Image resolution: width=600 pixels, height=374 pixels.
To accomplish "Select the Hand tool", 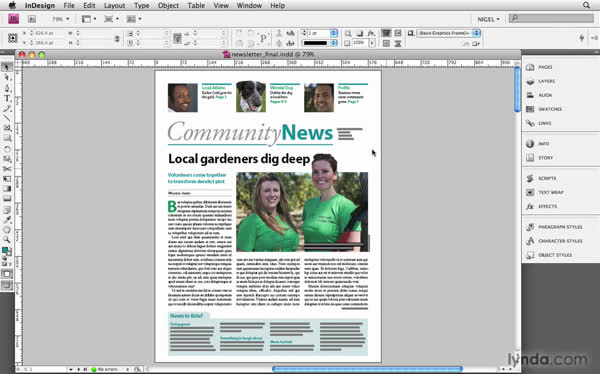I will click(7, 230).
